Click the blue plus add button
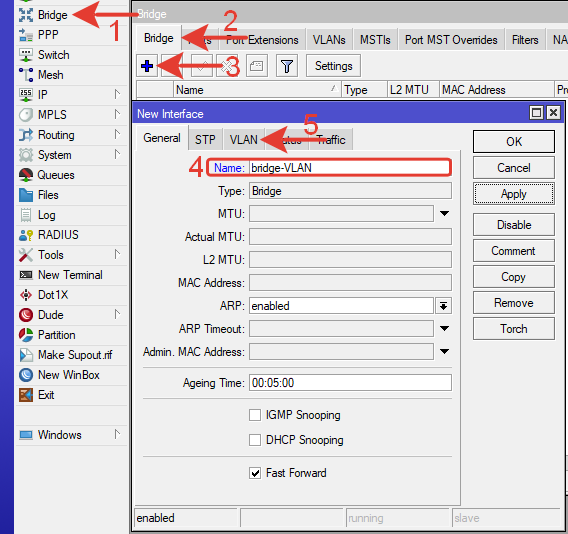Viewport: 568px width, 534px height. pyautogui.click(x=147, y=66)
